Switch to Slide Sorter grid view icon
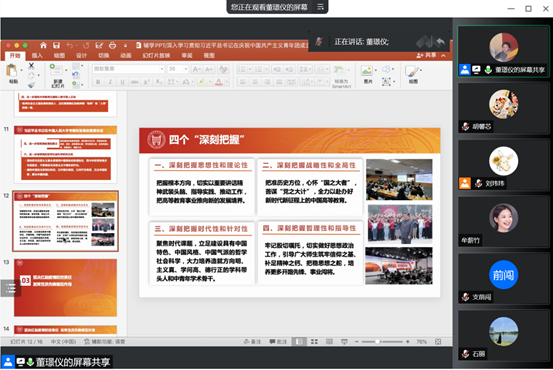 click(314, 341)
